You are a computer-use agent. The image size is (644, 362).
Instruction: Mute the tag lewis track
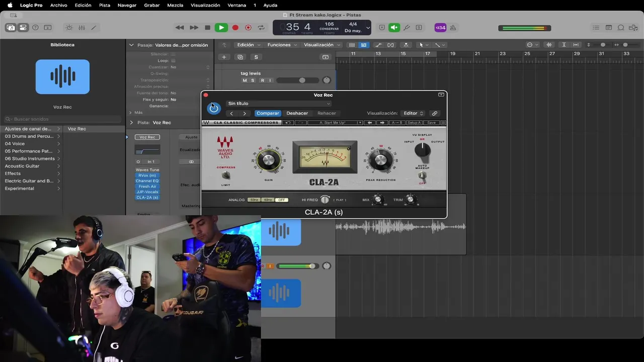pyautogui.click(x=245, y=80)
